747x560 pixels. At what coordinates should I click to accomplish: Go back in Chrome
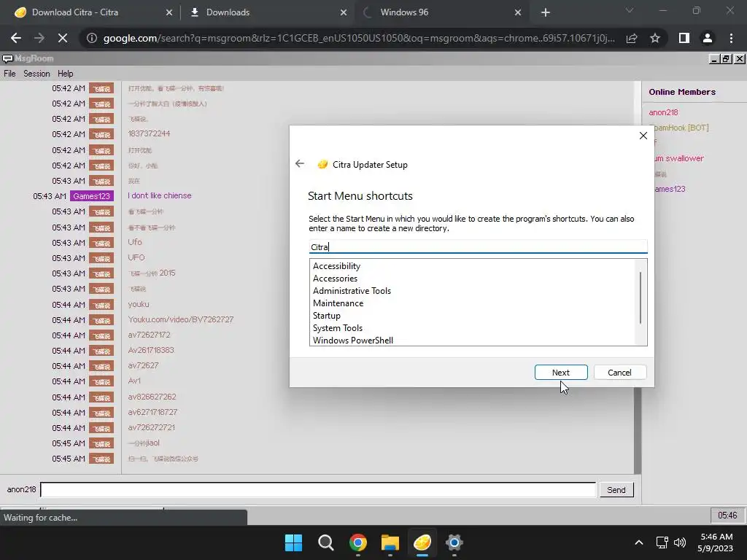(16, 38)
